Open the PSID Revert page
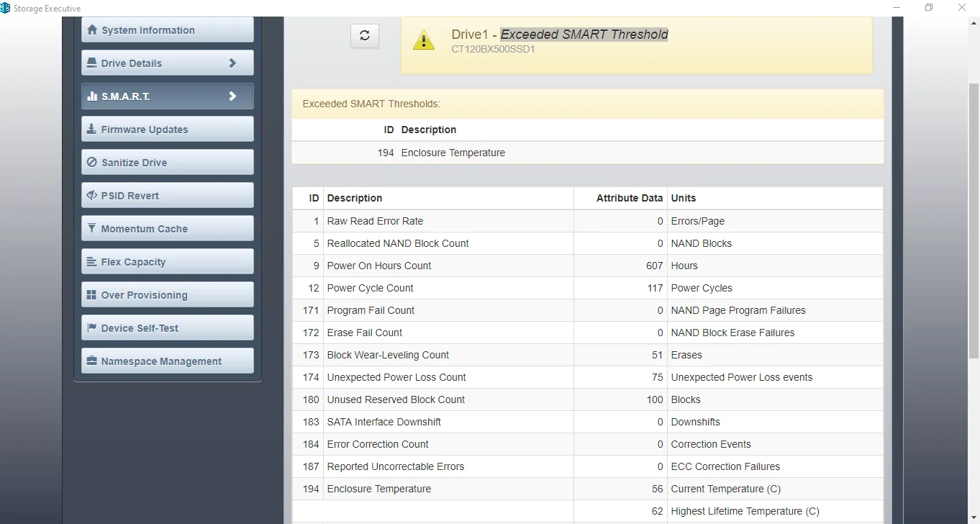Image resolution: width=980 pixels, height=524 pixels. point(168,196)
